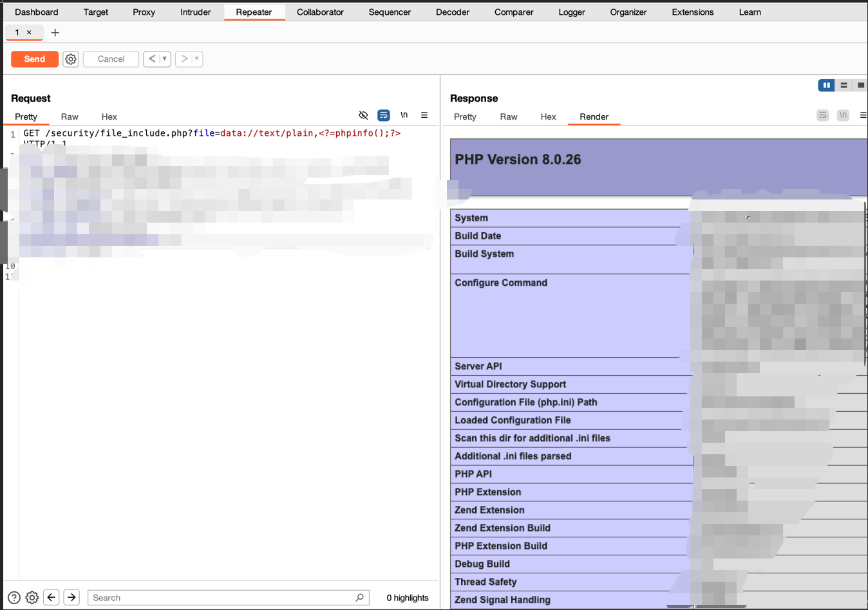
Task: Switch to side-by-side layout view
Action: click(826, 85)
